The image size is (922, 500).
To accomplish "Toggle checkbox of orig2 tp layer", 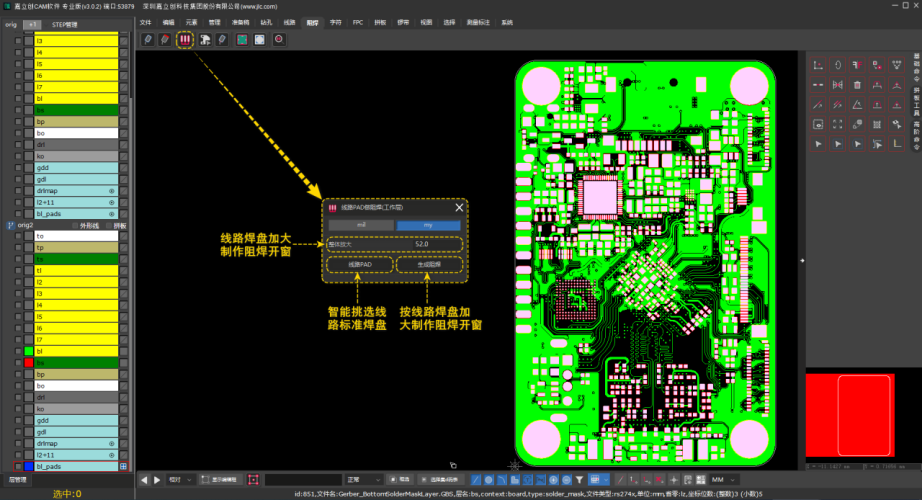I will (x=18, y=248).
